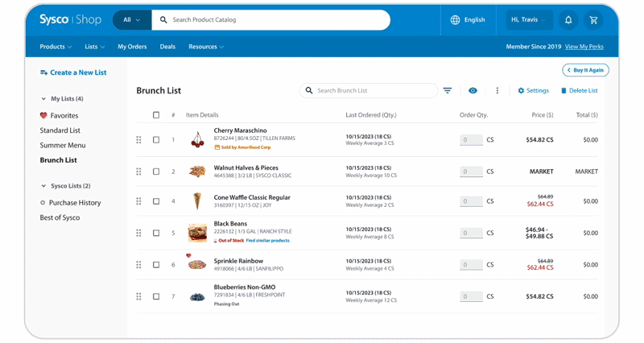The image size is (644, 343).
Task: Click the Blueberries Non-GMO order quantity field
Action: coord(471,296)
